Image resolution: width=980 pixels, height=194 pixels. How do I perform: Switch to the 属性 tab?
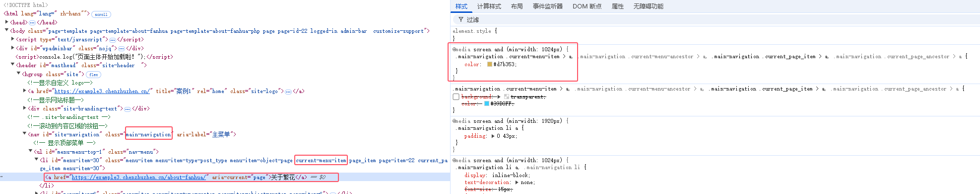click(618, 6)
